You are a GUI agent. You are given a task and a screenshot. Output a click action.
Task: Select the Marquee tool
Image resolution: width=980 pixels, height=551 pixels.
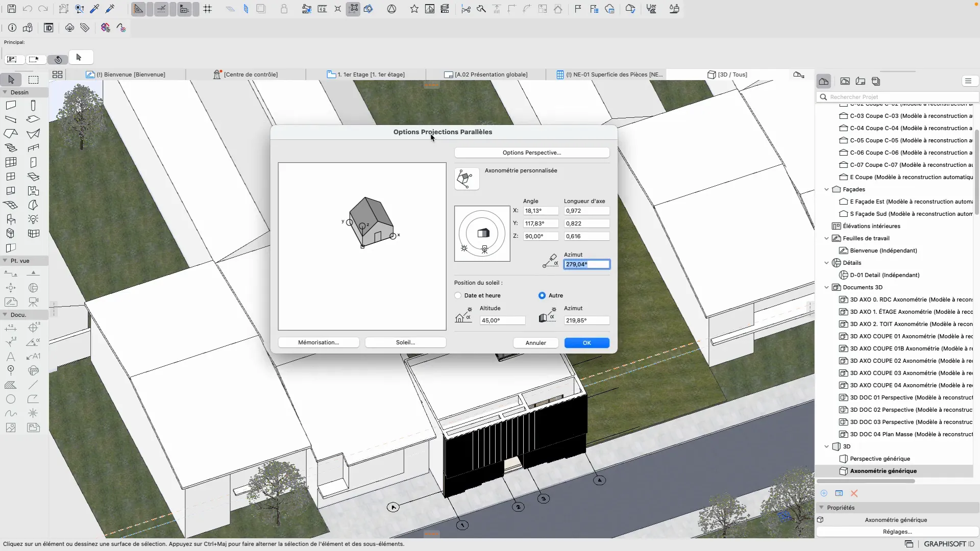tap(33, 80)
